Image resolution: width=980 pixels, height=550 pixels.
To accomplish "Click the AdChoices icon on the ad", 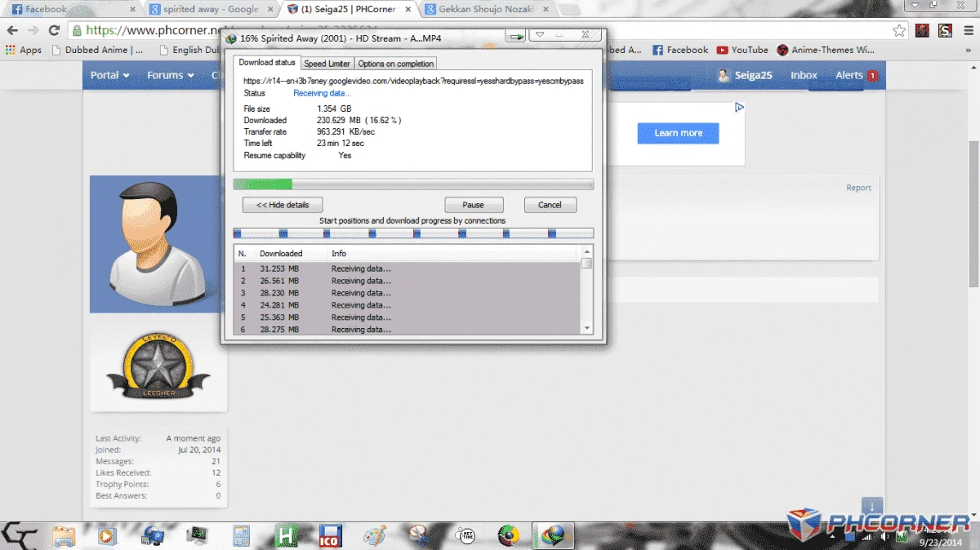I will point(739,107).
